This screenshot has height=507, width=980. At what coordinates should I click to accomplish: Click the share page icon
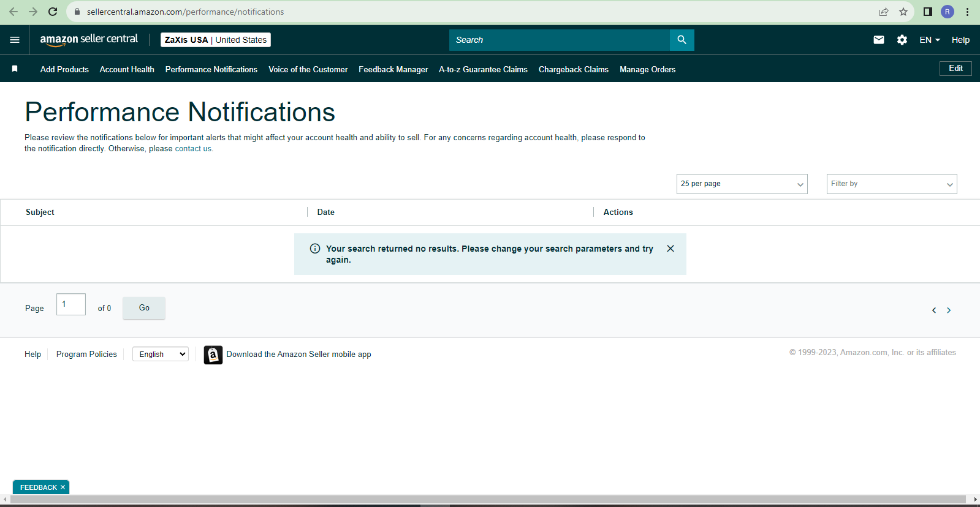pos(884,12)
